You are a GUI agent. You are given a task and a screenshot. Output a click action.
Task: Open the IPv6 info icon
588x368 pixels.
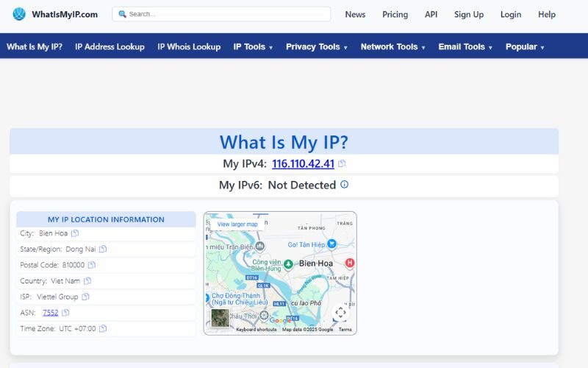pyautogui.click(x=344, y=185)
